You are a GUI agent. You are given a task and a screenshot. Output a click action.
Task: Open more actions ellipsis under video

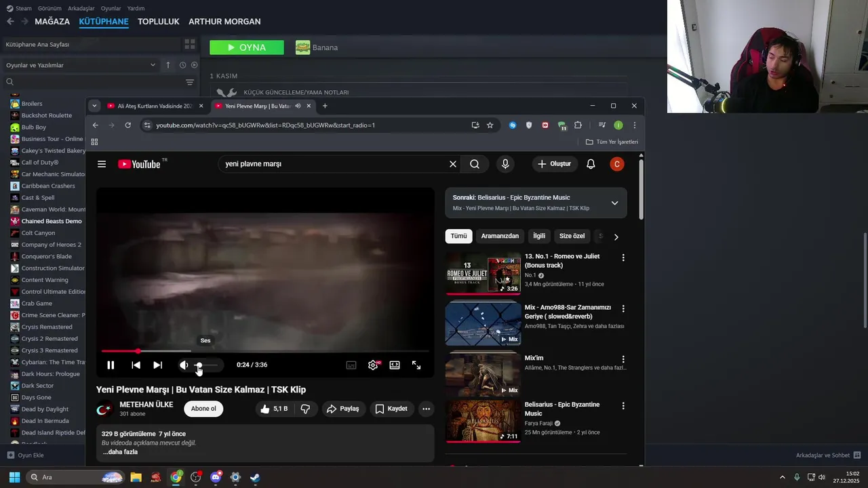point(426,409)
